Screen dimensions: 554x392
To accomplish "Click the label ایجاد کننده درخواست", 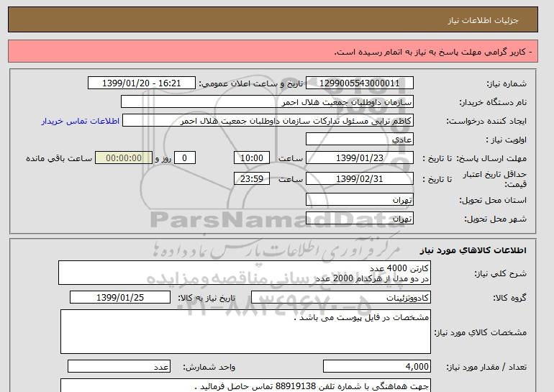I will click(486, 121).
